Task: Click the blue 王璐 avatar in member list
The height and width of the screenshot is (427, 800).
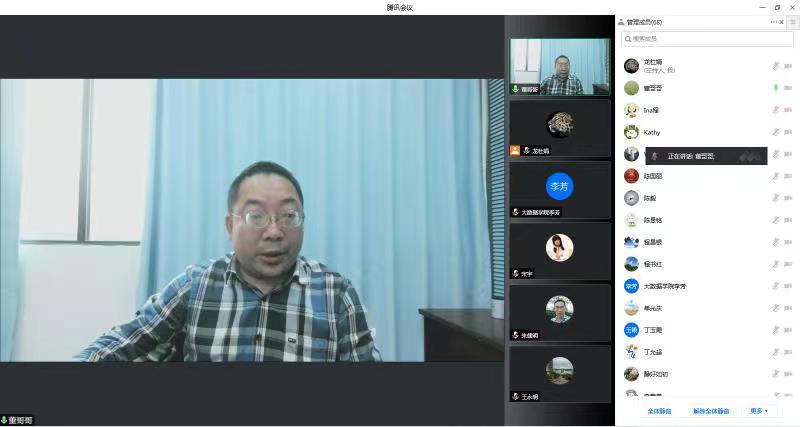Action: pos(631,330)
